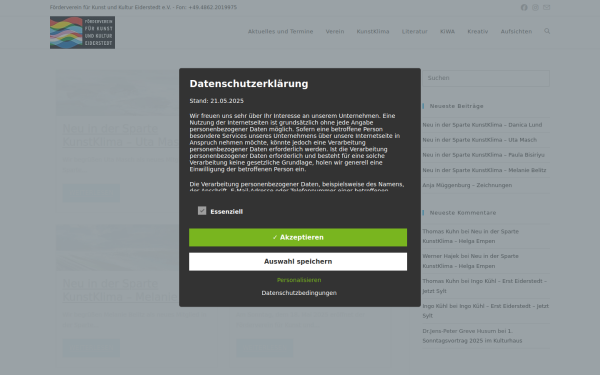Open Aktuelles und Termine menu item
Viewport: 600px width, 375px height.
(x=280, y=31)
